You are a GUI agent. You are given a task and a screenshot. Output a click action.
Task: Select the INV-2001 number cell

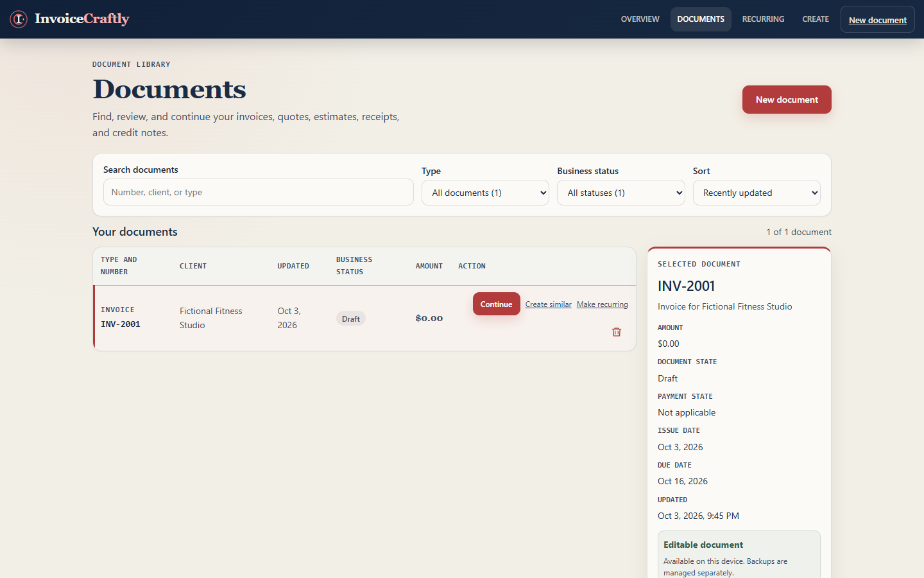point(121,324)
